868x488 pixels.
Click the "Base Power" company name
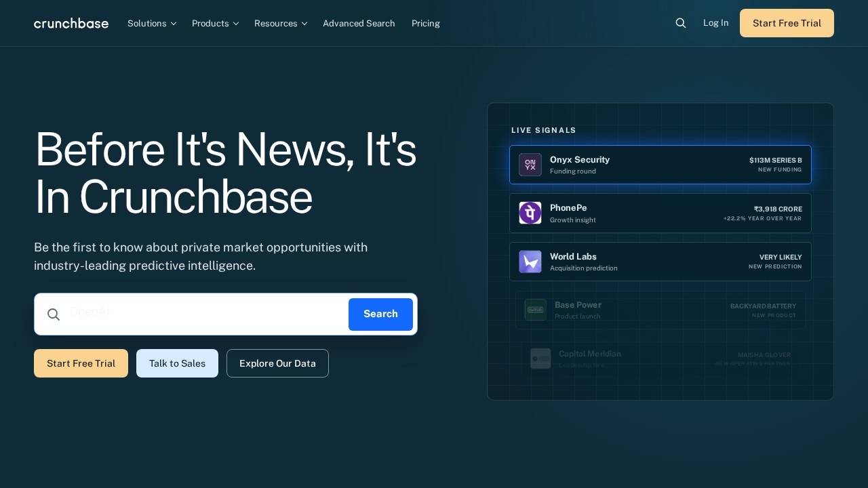(578, 305)
